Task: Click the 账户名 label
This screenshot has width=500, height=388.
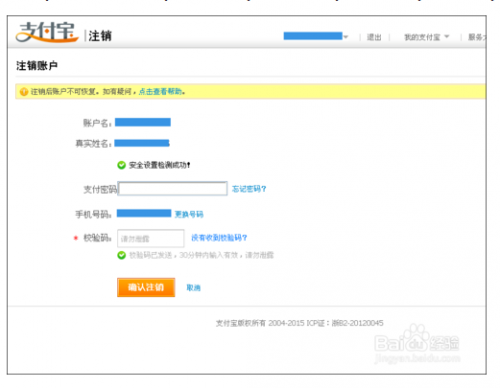Action: (x=97, y=123)
